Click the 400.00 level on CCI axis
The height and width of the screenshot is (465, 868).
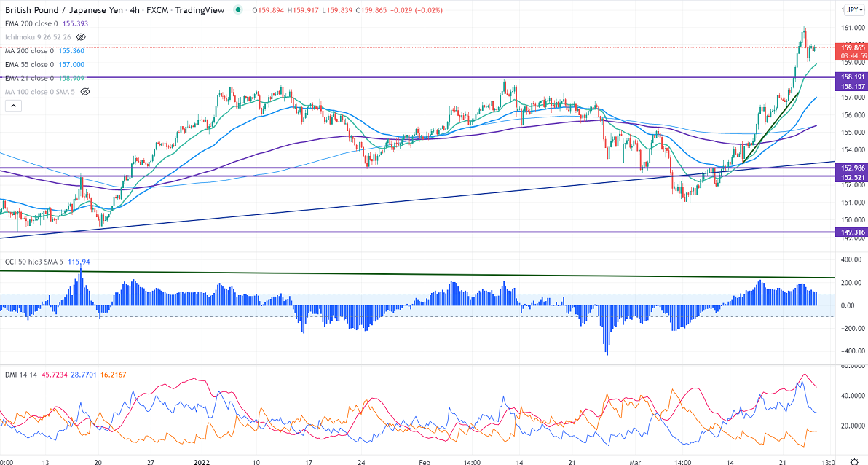click(851, 260)
